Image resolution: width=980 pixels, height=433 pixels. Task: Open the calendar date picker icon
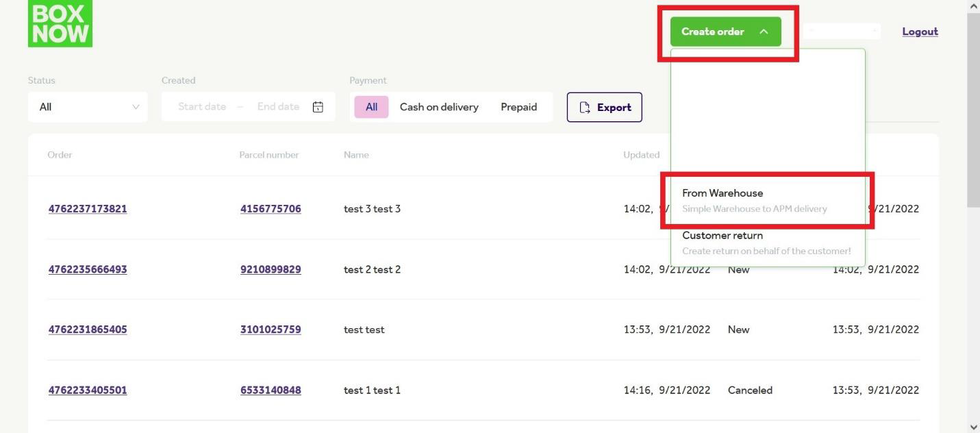tap(318, 107)
